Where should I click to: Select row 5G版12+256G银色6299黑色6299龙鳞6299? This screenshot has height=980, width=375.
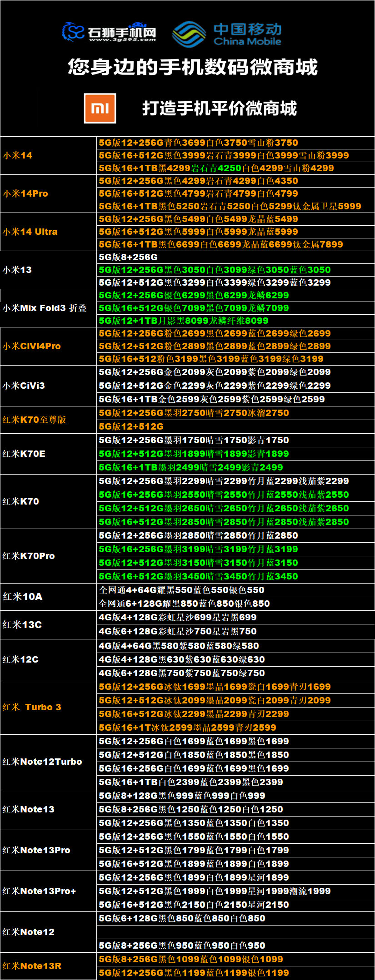(x=236, y=295)
